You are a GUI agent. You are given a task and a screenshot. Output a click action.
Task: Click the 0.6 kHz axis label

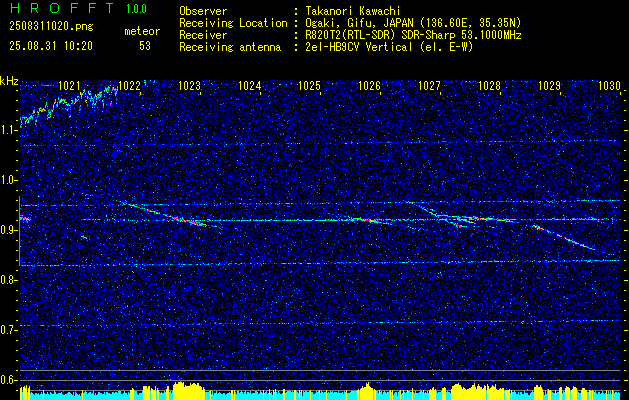click(8, 380)
